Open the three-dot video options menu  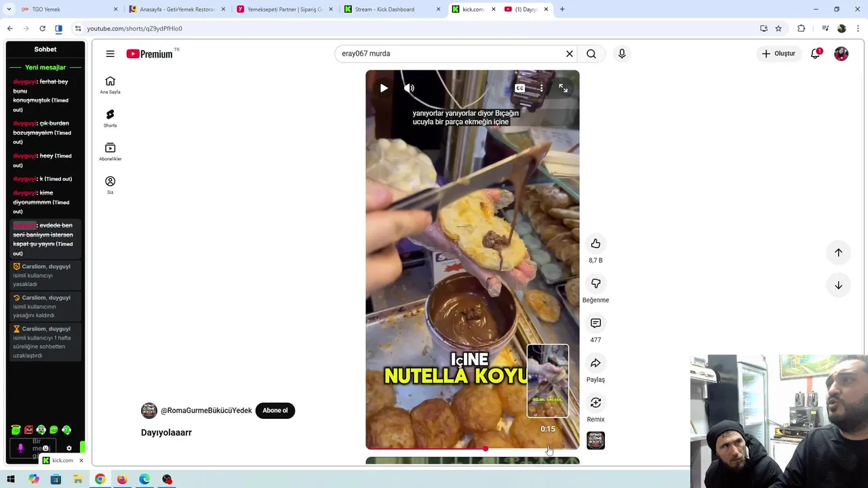tap(541, 88)
